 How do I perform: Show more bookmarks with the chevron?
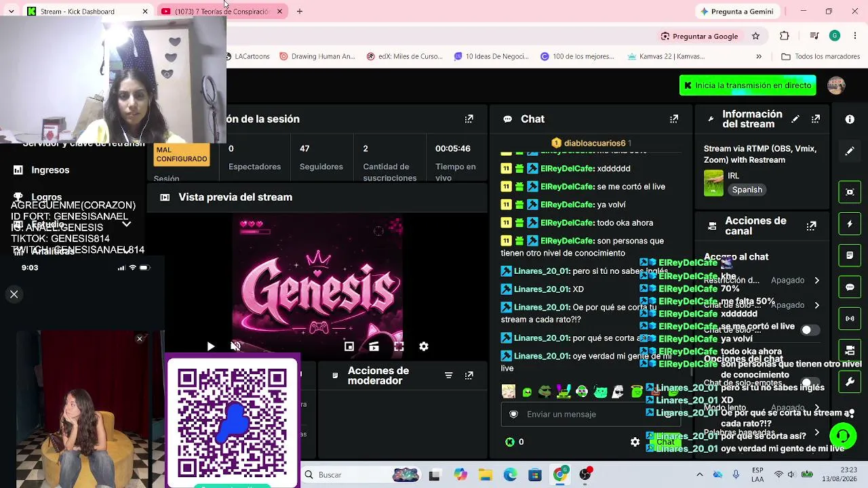(x=759, y=56)
